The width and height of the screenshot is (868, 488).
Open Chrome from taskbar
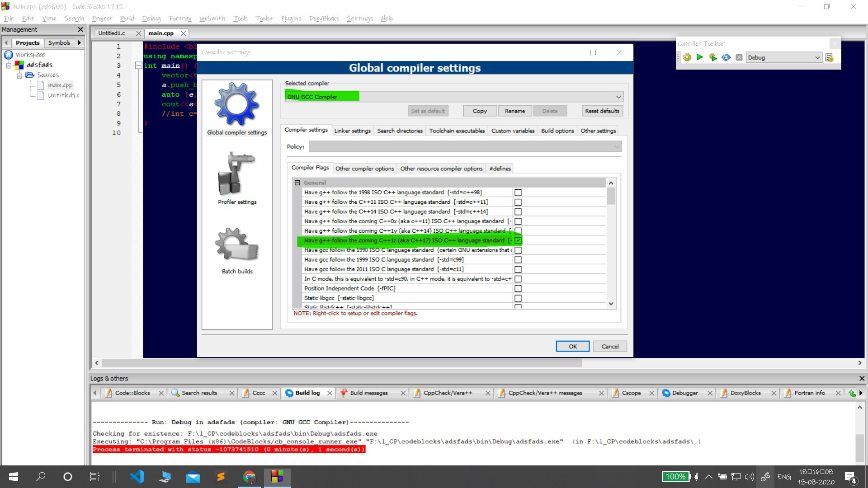(x=249, y=477)
